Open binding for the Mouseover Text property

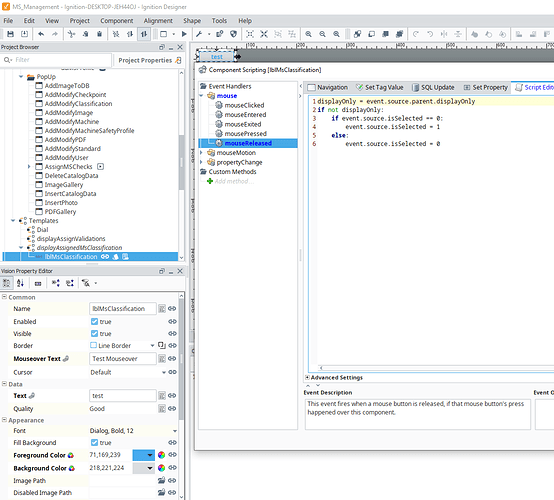[172, 359]
